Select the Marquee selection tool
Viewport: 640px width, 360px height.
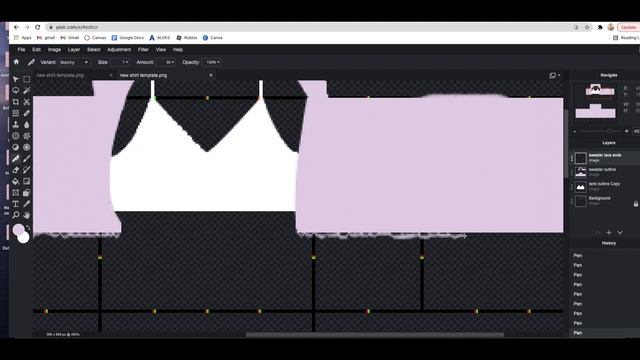[27, 79]
